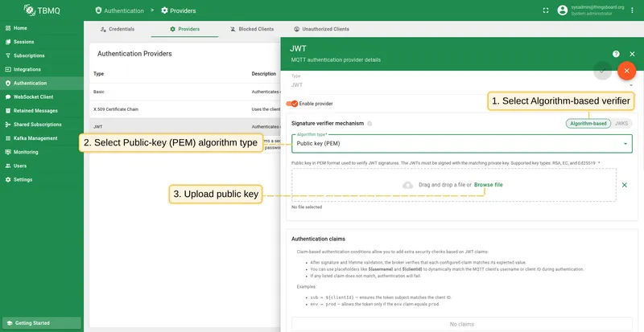Open the Home sidebar icon

(x=8, y=28)
